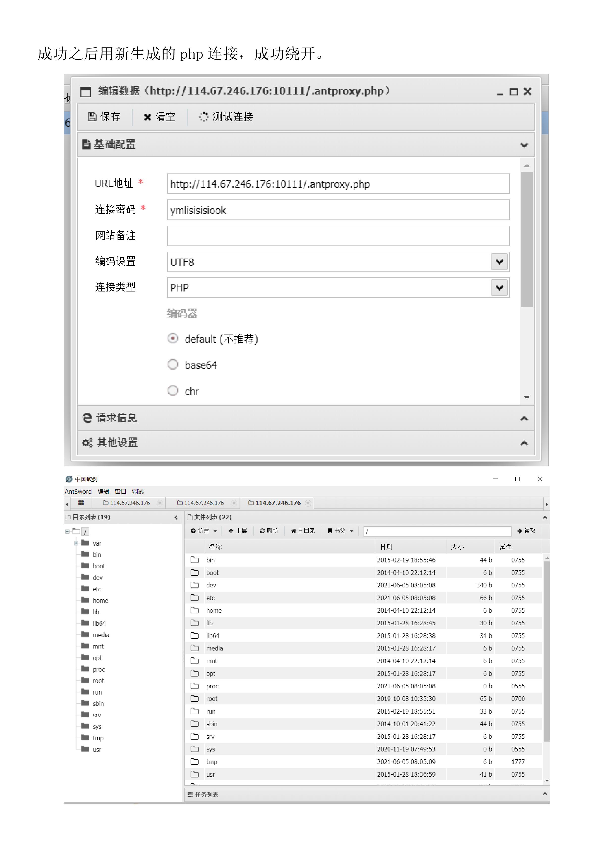614x868 pixels.
Task: Select the base64 encoder radio
Action: point(173,364)
